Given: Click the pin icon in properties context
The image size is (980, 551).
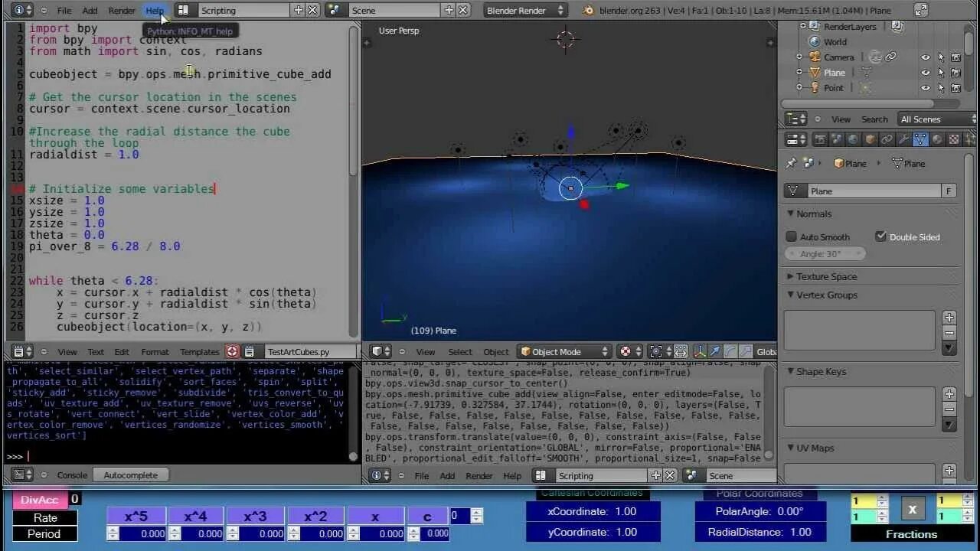Looking at the screenshot, I should [792, 163].
